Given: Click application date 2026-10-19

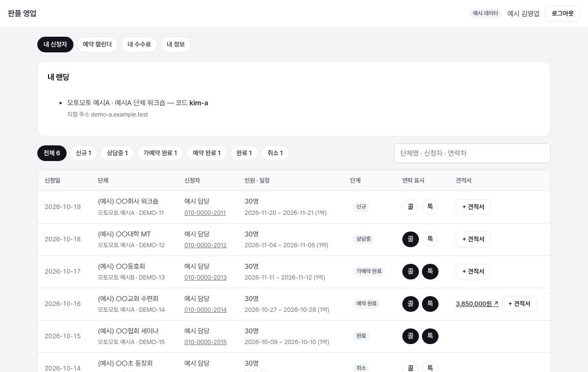Looking at the screenshot, I should pyautogui.click(x=63, y=207).
